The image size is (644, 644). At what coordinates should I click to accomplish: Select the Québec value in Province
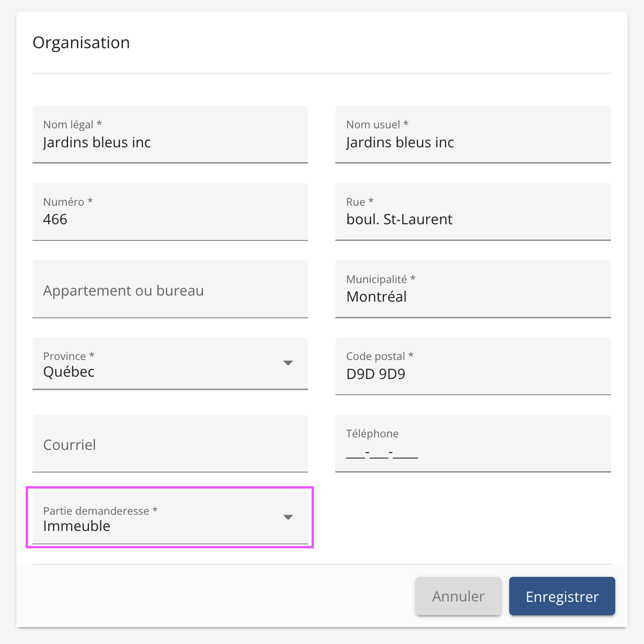point(69,372)
